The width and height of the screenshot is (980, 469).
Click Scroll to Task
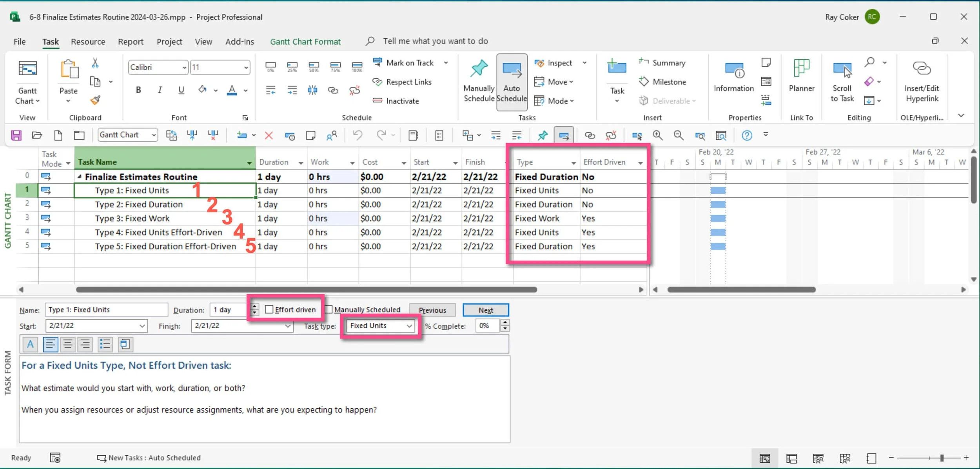click(842, 82)
